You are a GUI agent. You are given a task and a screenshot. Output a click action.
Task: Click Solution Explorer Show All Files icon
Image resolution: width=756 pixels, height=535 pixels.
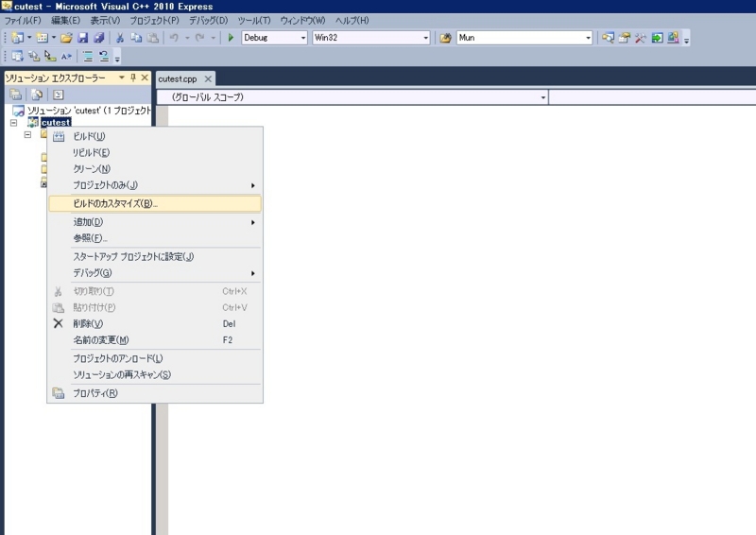coord(37,95)
